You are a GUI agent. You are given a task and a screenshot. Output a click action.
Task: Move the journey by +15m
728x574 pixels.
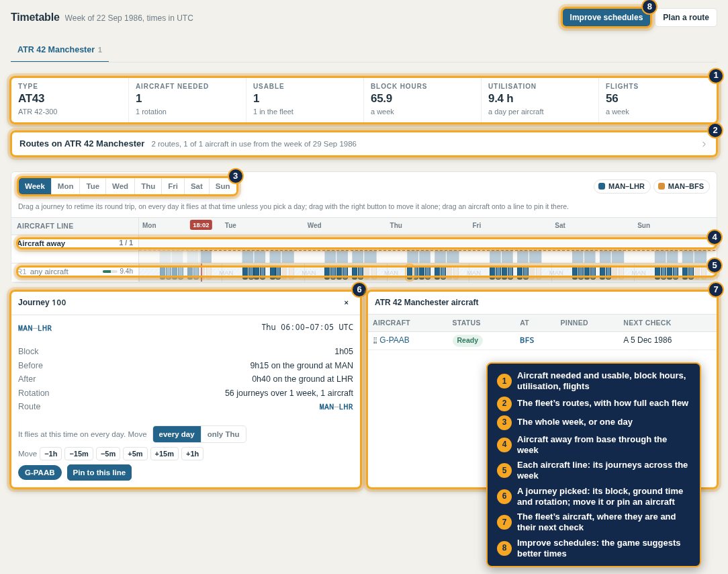pyautogui.click(x=165, y=454)
